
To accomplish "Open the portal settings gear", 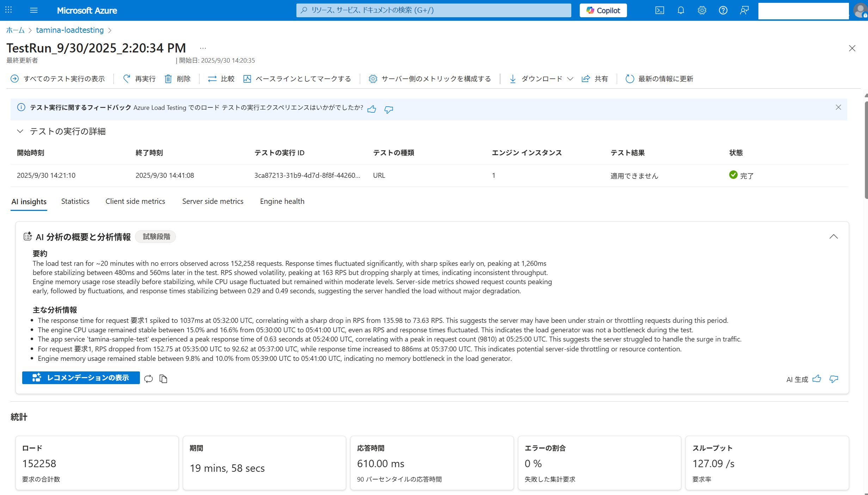I will pyautogui.click(x=702, y=10).
